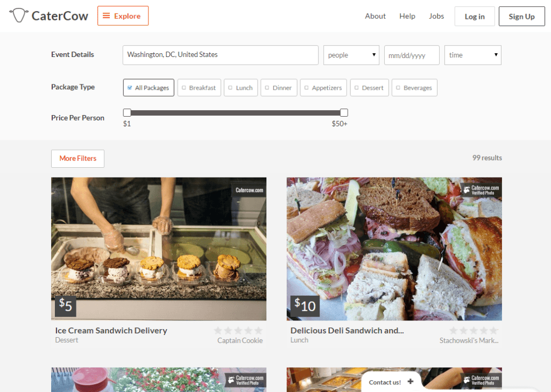Click the hamburger icon on the Explore button

click(107, 16)
